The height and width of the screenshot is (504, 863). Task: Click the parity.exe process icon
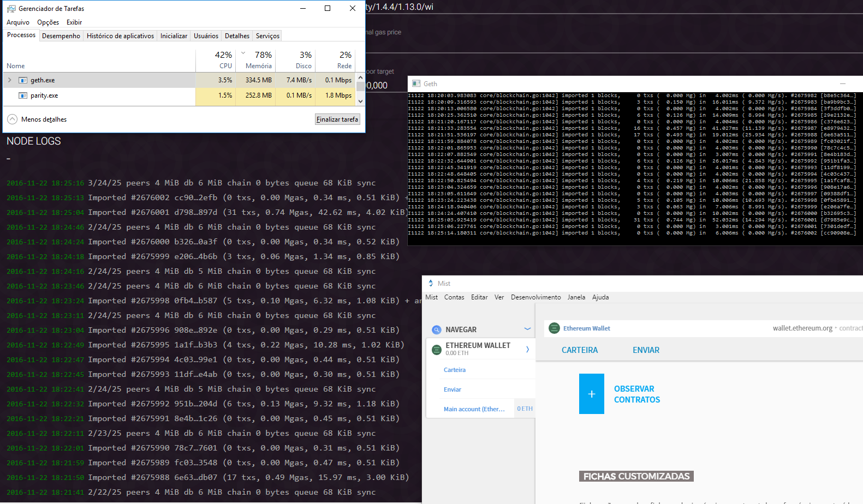point(23,95)
